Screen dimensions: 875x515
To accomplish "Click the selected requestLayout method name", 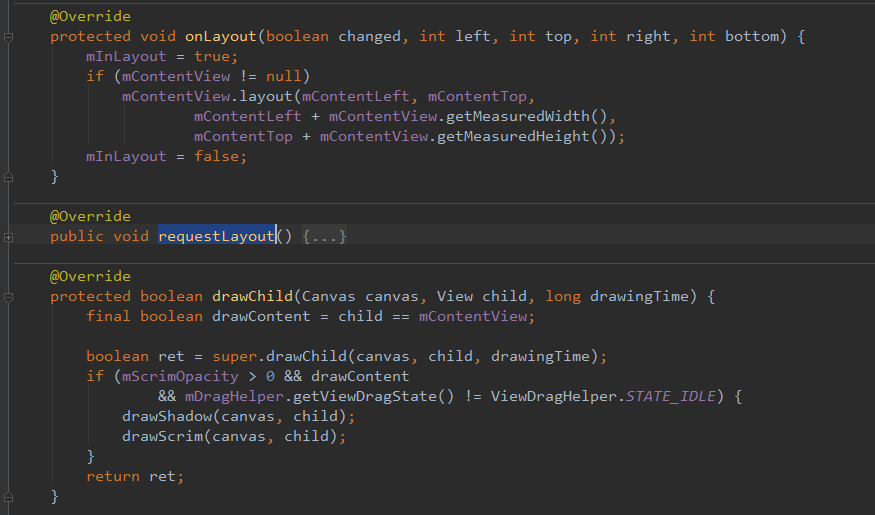I will (x=216, y=237).
